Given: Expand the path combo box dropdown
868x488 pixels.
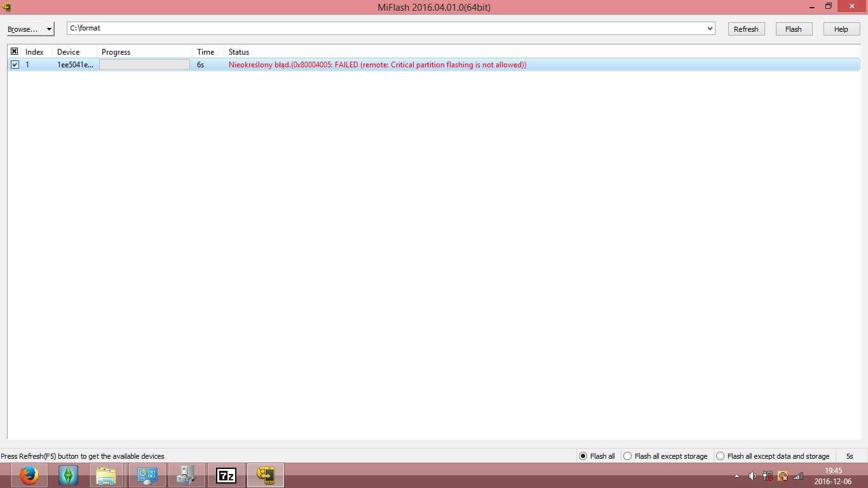Looking at the screenshot, I should pos(710,29).
